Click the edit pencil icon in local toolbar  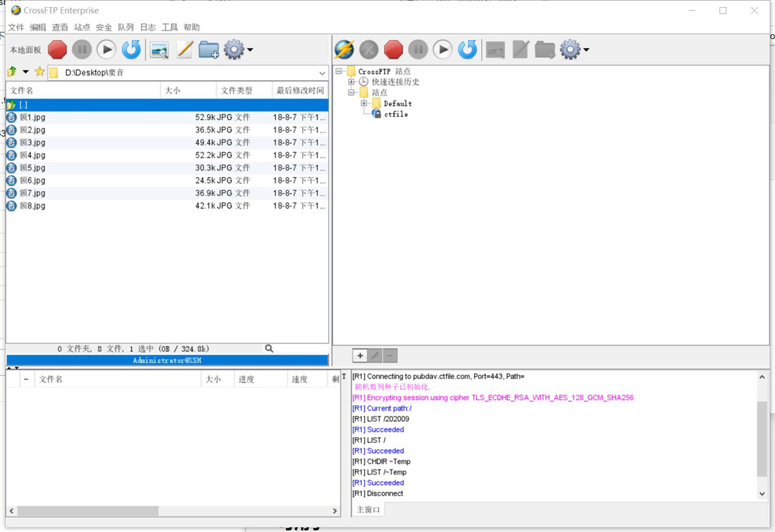tap(184, 50)
